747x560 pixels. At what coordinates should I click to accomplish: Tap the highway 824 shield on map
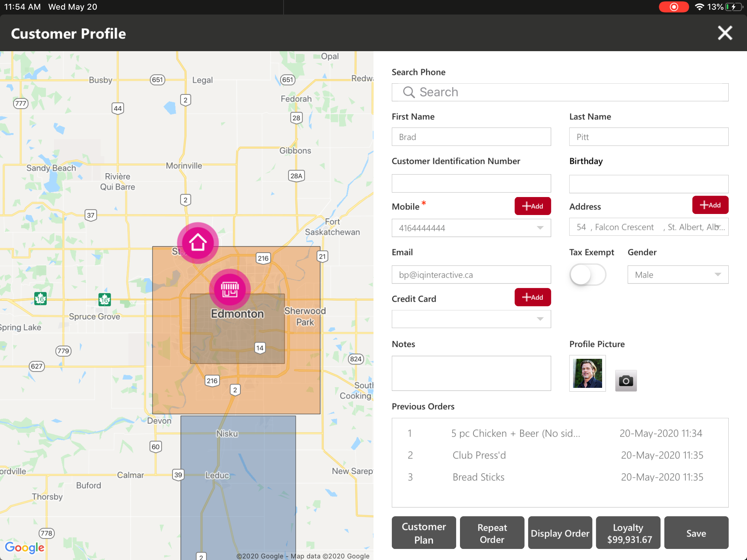point(356,359)
